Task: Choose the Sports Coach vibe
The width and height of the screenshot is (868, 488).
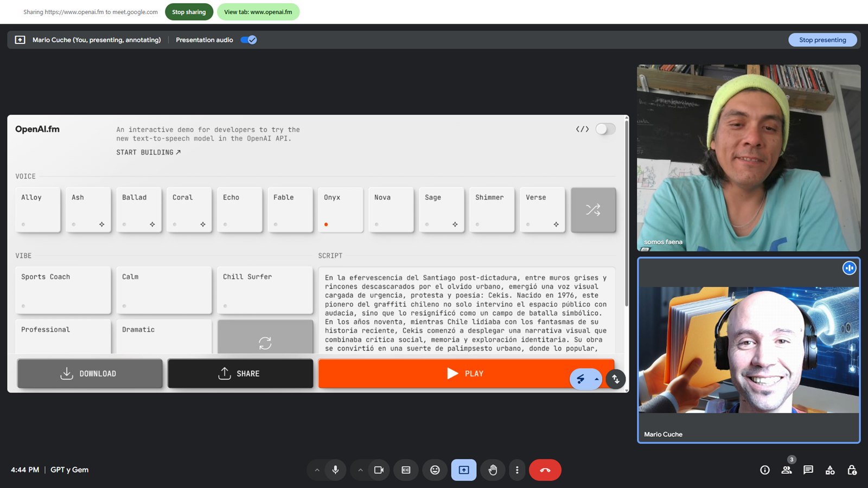Action: pos(63,290)
